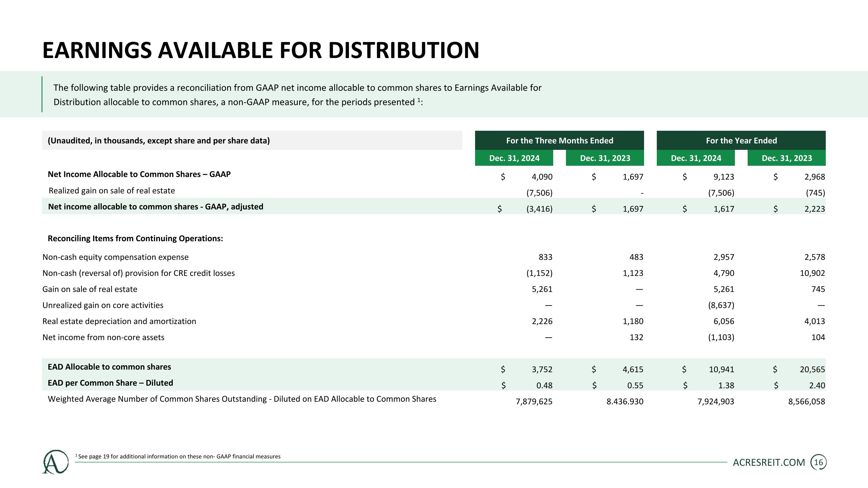Click the last Dec. 31, 2023 column header

pyautogui.click(x=786, y=158)
